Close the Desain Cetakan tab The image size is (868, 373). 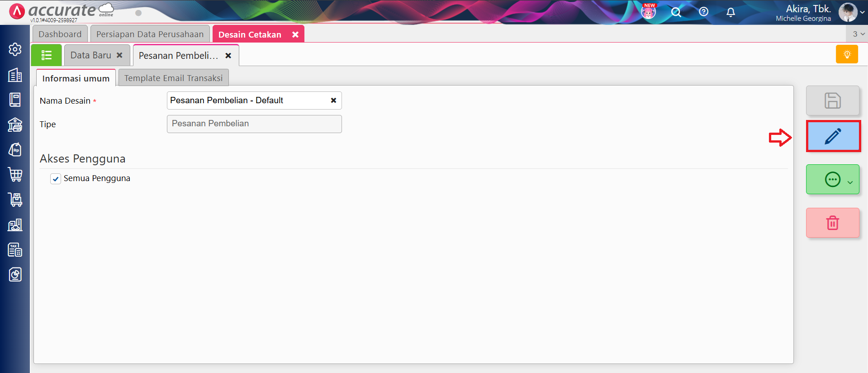(295, 35)
